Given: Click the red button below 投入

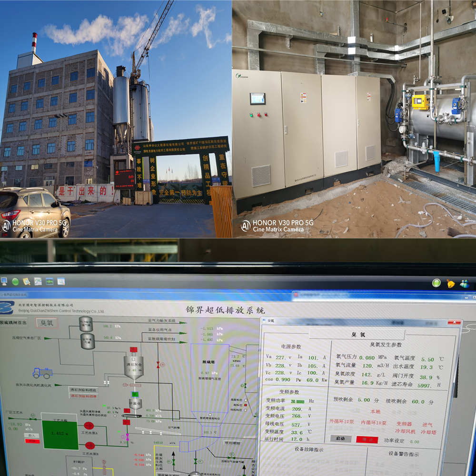Looking at the screenshot, I should 32,441.
